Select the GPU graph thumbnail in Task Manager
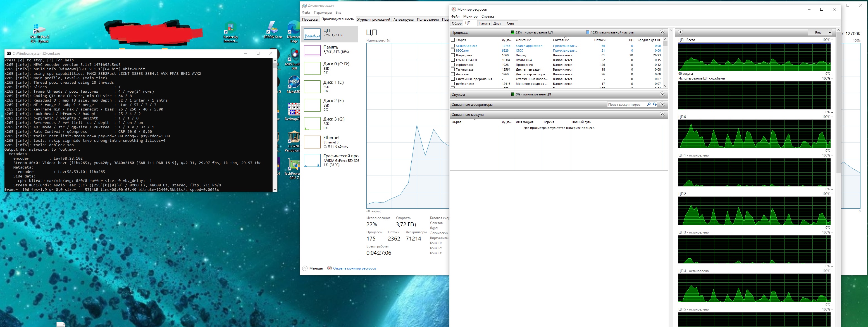The width and height of the screenshot is (868, 327). (x=312, y=160)
